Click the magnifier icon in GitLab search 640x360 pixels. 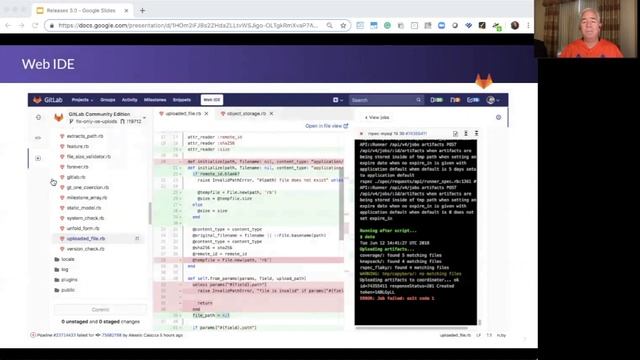[418, 100]
